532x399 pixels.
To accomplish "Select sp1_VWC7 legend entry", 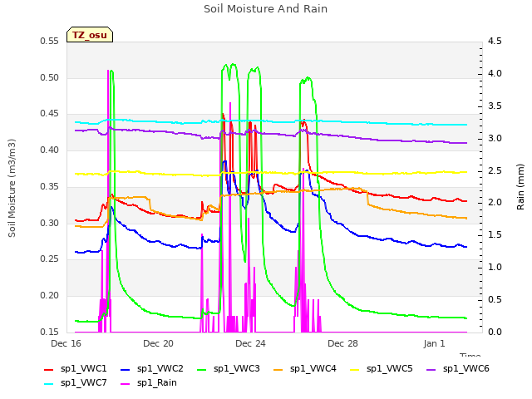I will 76,383.
